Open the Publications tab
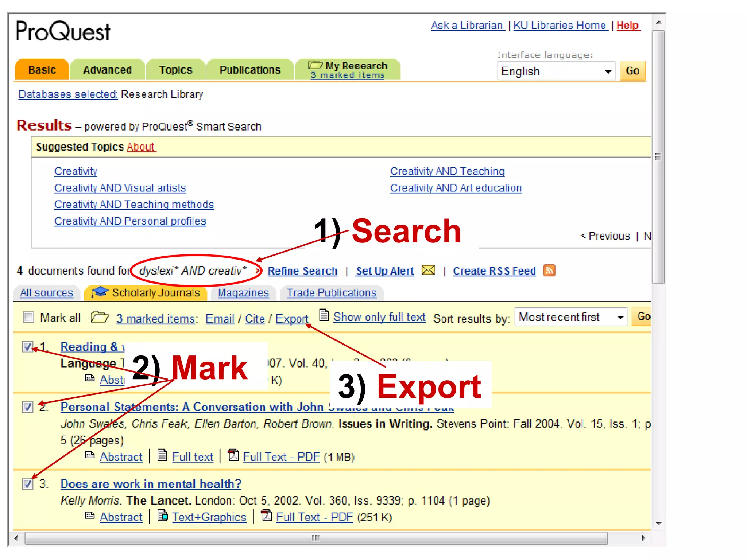Screen dimensions: 747x560 point(250,69)
